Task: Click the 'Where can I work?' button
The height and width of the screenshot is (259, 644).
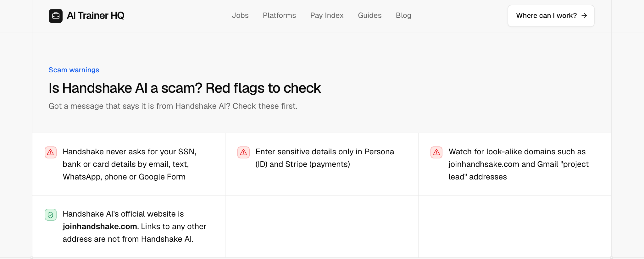Action: coord(551,16)
